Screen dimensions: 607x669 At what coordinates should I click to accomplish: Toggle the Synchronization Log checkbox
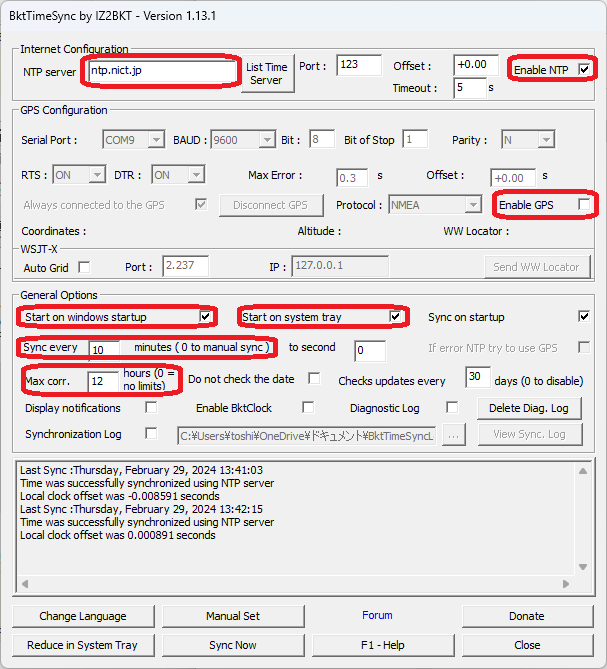[x=151, y=433]
